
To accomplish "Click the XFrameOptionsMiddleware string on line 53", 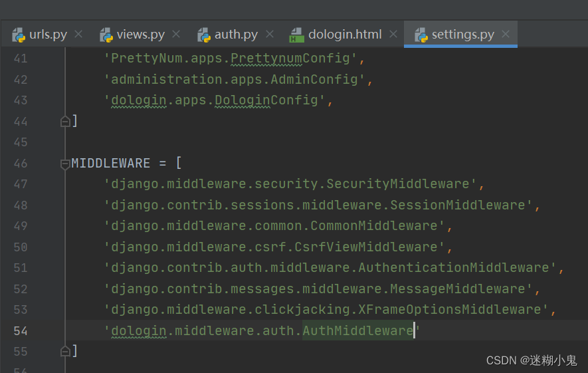I will 326,310.
